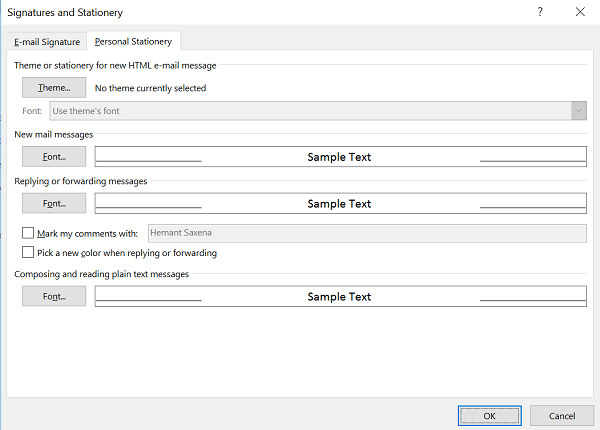
Task: Open the Theme... picker button
Action: pyautogui.click(x=54, y=88)
